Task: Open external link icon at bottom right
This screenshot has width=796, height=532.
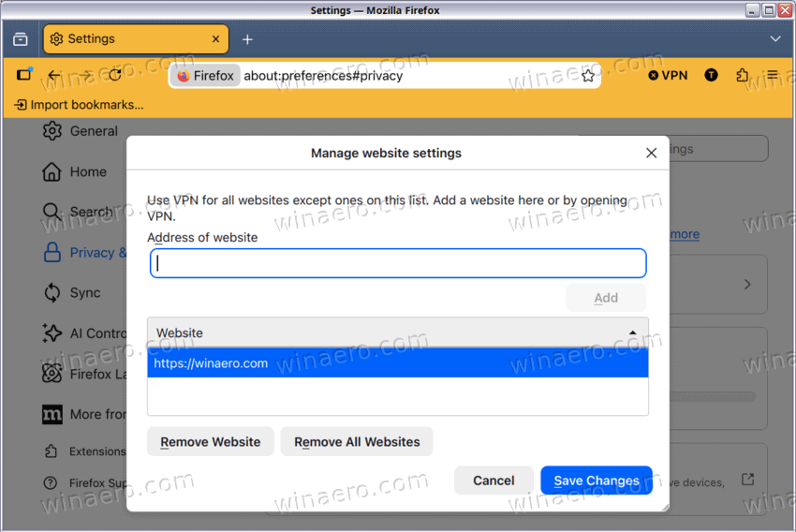Action: point(748,480)
